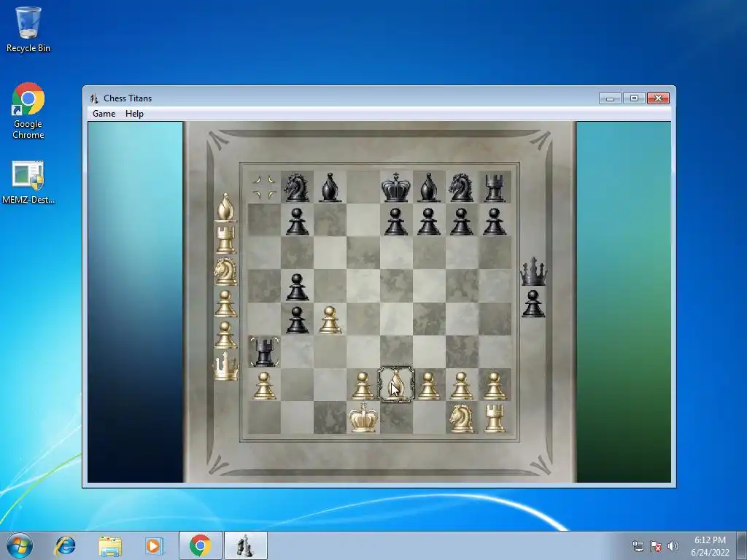The image size is (747, 560).
Task: Select the white bishop highlighted on the board
Action: (x=396, y=384)
